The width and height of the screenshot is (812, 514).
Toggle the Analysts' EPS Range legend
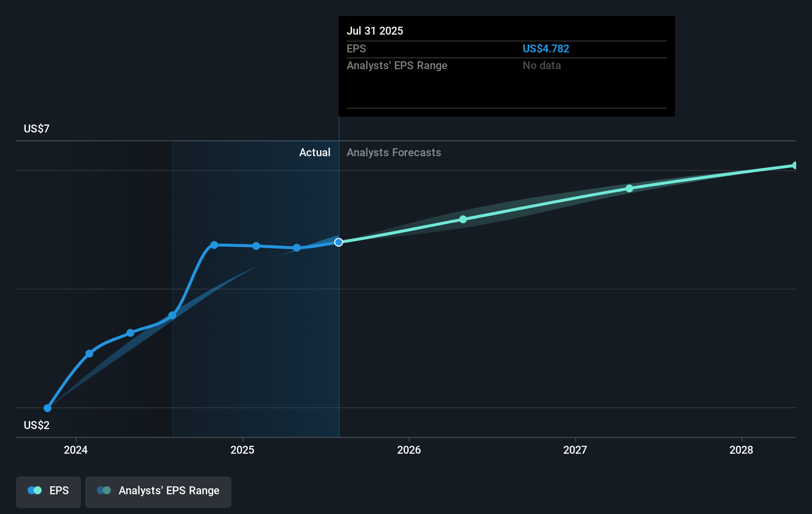[158, 492]
